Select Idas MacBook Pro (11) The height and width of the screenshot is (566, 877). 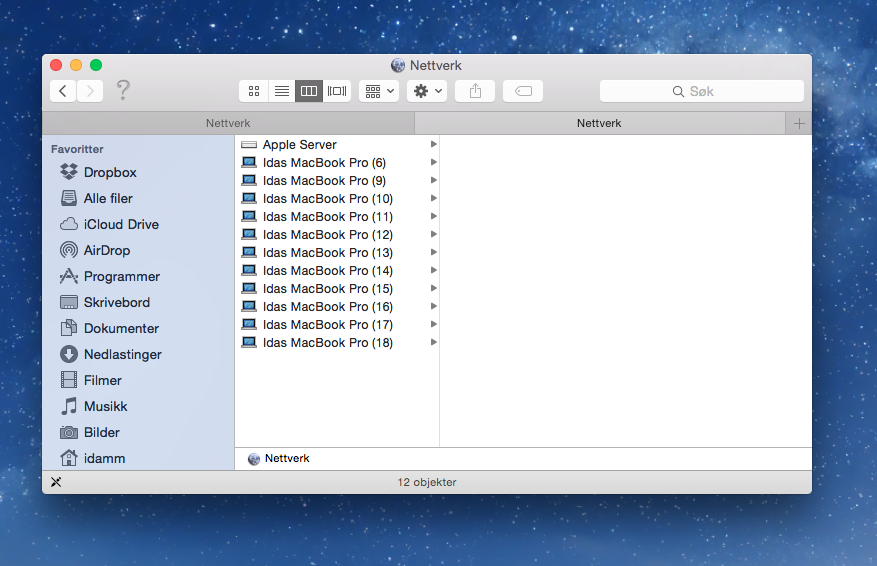point(337,216)
